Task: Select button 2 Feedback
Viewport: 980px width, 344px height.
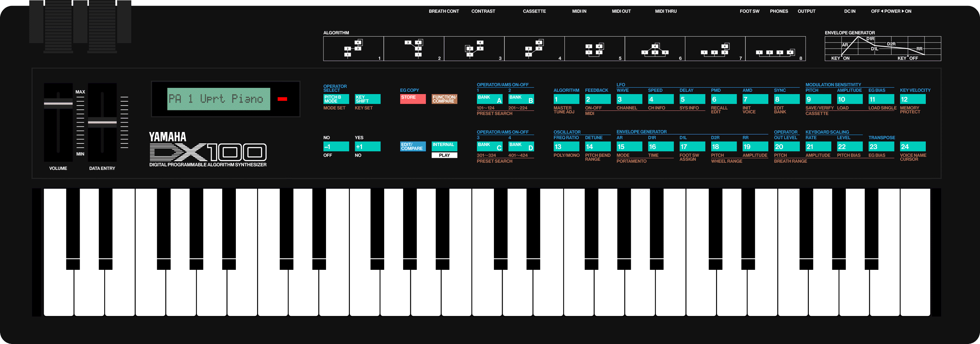Action: click(598, 99)
